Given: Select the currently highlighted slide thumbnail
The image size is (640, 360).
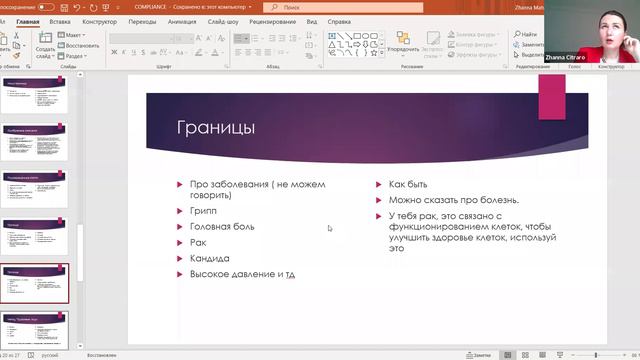Looking at the screenshot, I should coord(35,283).
